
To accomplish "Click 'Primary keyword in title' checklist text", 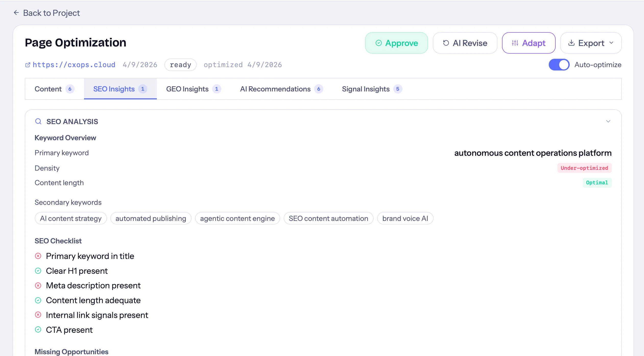I will click(x=90, y=256).
